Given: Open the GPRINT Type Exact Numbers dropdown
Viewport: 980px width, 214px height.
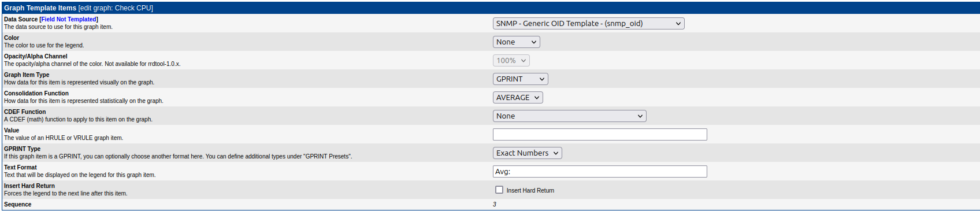Looking at the screenshot, I should 527,153.
